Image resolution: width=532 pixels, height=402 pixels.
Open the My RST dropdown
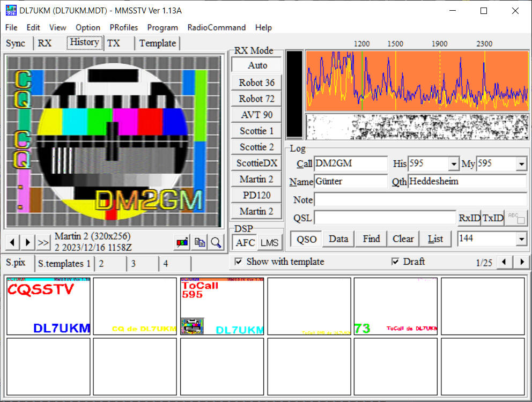(521, 164)
